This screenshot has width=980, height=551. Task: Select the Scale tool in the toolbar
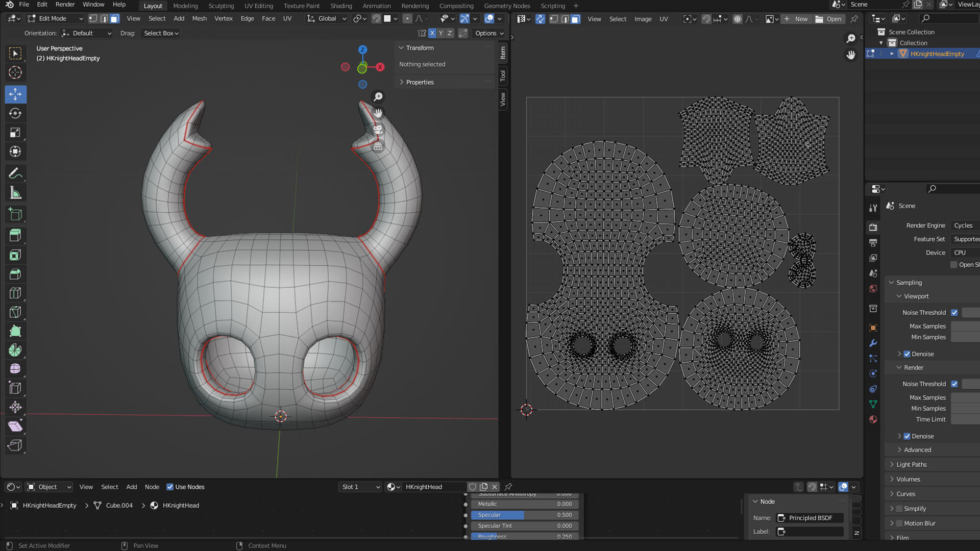[15, 133]
